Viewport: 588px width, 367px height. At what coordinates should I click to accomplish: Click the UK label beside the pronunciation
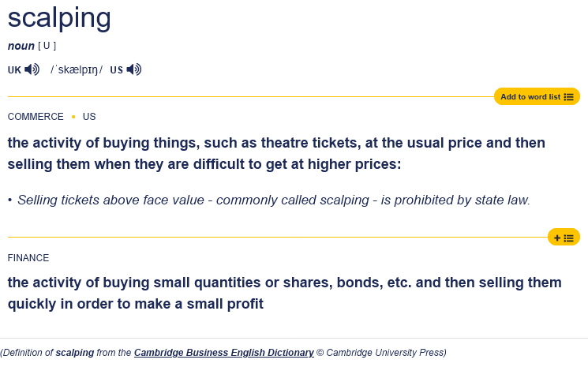14,69
